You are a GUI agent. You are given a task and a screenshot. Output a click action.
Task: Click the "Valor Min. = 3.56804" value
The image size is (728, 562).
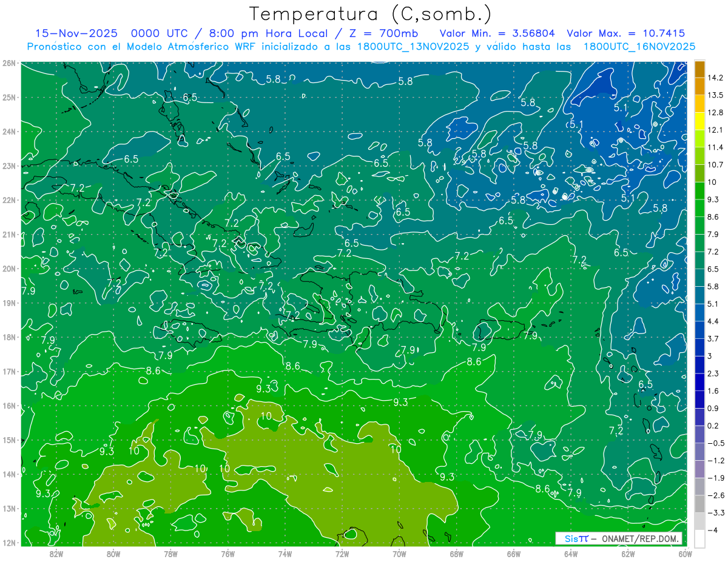click(x=497, y=33)
